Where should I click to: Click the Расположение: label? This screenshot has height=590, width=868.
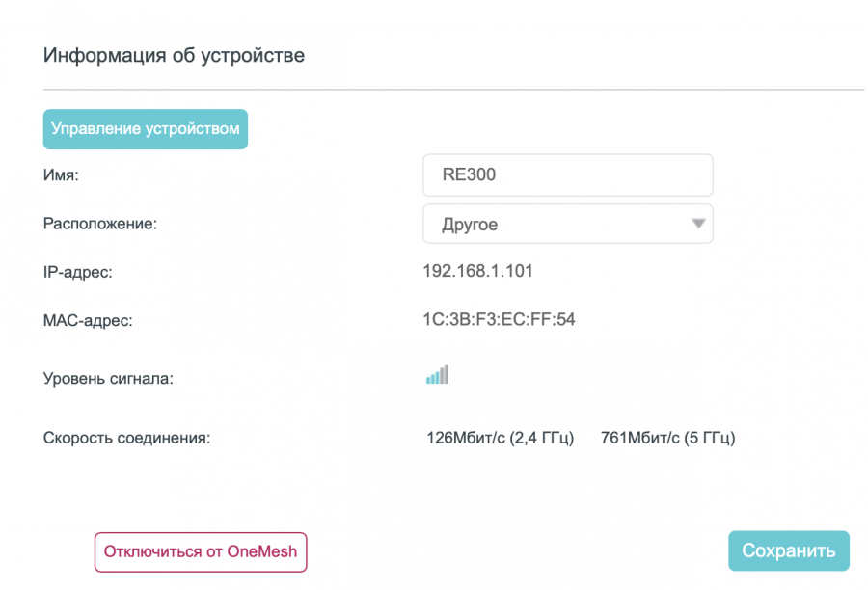tap(100, 224)
